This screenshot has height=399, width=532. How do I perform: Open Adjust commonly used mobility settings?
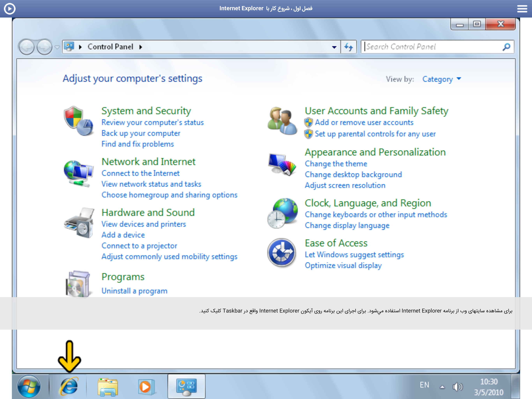point(169,257)
